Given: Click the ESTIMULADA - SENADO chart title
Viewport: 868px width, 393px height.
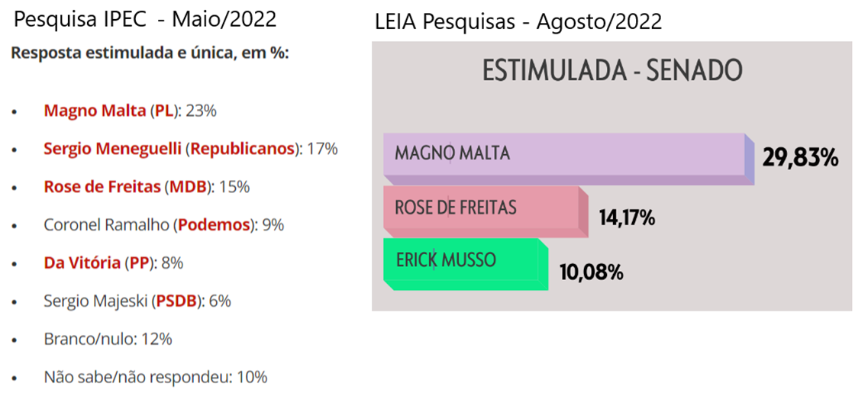Looking at the screenshot, I should [612, 72].
